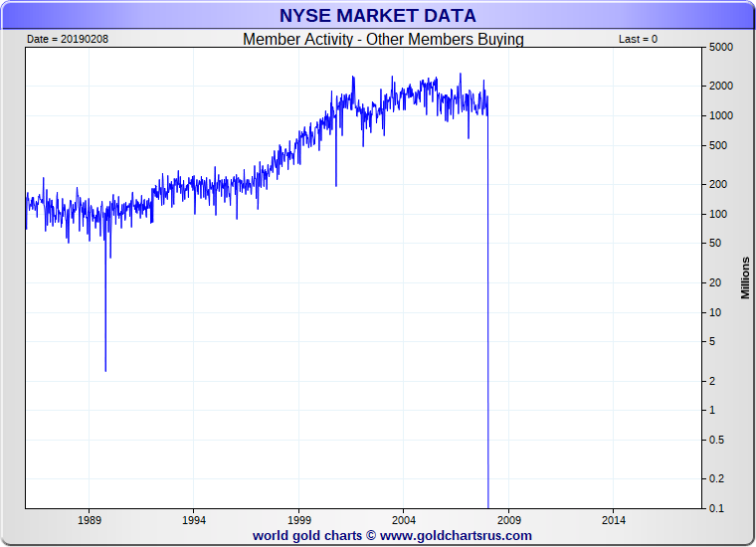Click the 100 y-axis label

tap(718, 214)
